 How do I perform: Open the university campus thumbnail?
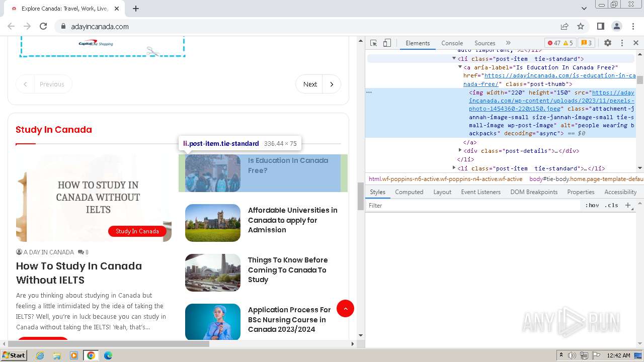coord(213,223)
